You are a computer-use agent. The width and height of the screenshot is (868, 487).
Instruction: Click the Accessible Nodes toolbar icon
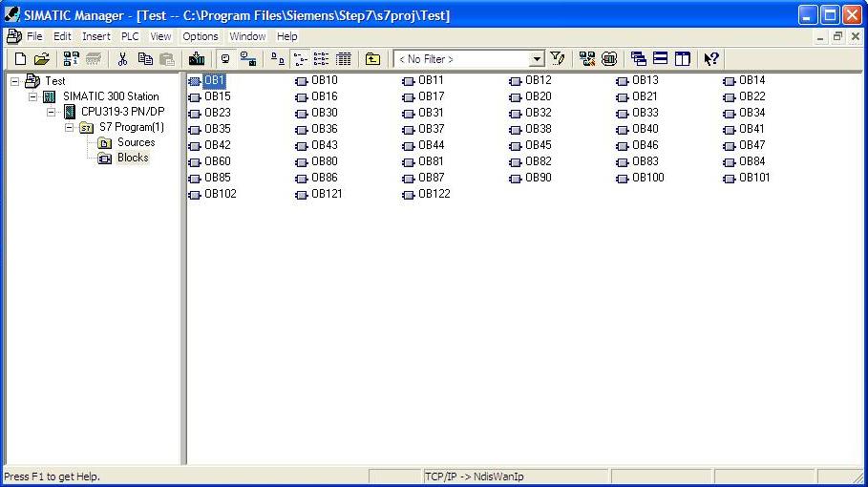click(x=71, y=58)
